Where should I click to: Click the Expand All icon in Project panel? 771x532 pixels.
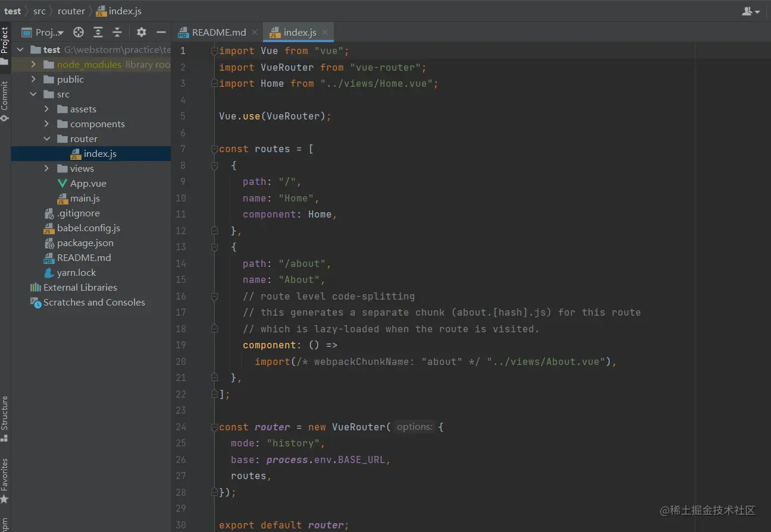tap(98, 32)
